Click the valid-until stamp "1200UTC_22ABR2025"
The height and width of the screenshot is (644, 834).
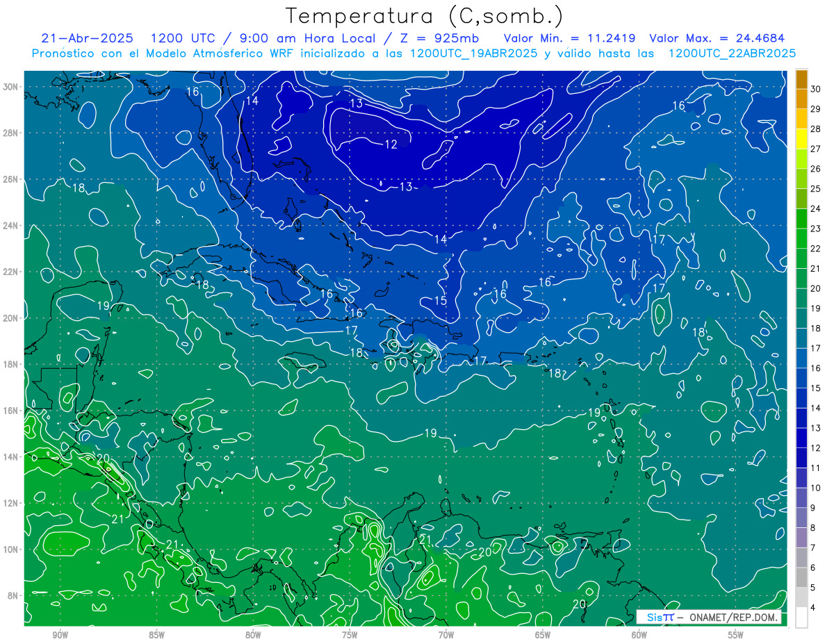click(x=732, y=53)
